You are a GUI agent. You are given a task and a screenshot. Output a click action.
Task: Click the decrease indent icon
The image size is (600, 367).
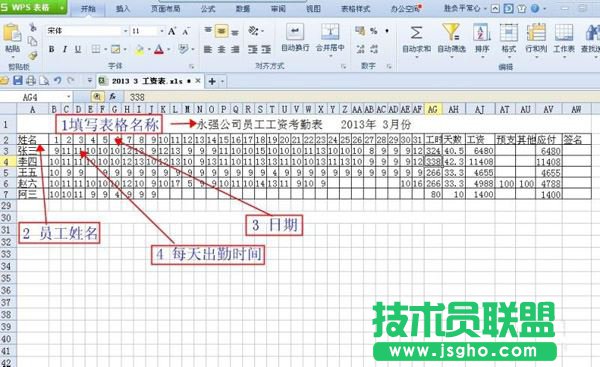(253, 49)
